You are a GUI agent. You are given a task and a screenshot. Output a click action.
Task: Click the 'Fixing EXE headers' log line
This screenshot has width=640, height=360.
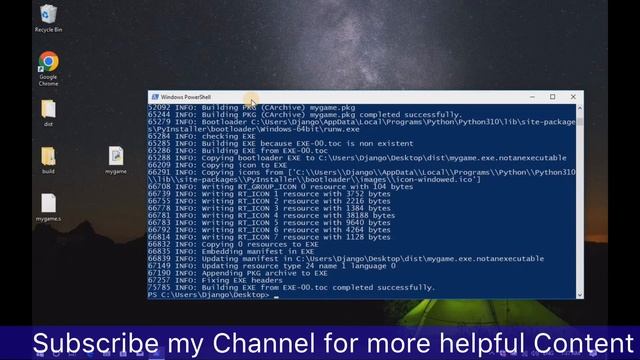tap(215, 280)
